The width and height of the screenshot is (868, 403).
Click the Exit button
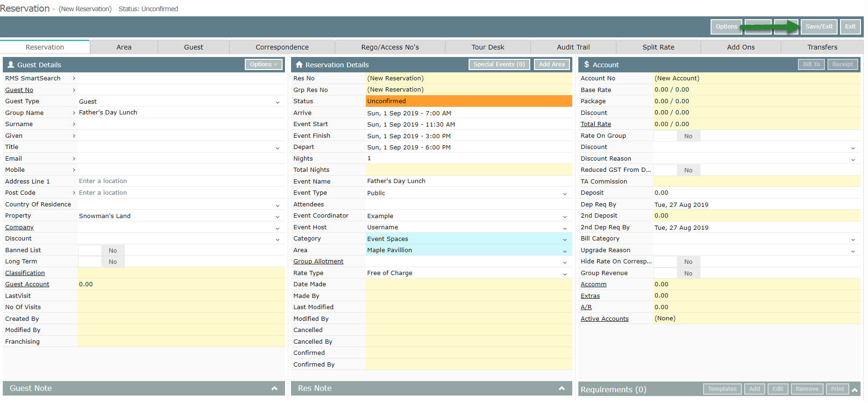pyautogui.click(x=850, y=27)
